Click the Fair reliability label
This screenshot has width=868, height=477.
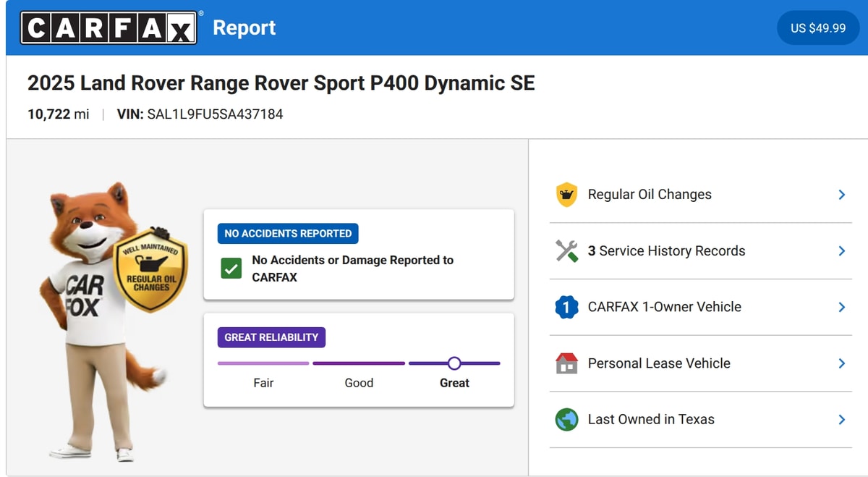pyautogui.click(x=263, y=383)
